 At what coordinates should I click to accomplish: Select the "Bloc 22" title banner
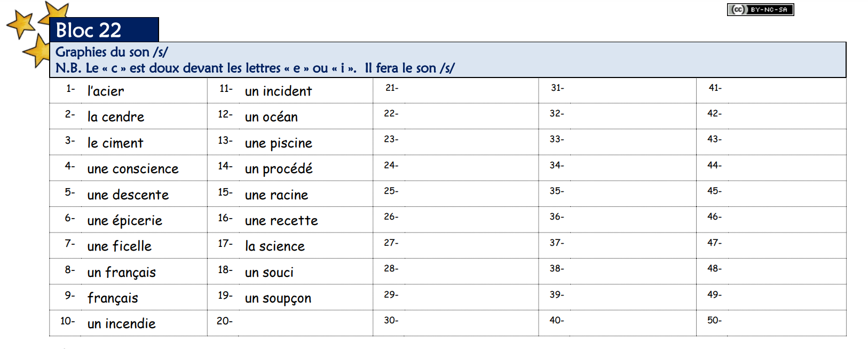(104, 30)
